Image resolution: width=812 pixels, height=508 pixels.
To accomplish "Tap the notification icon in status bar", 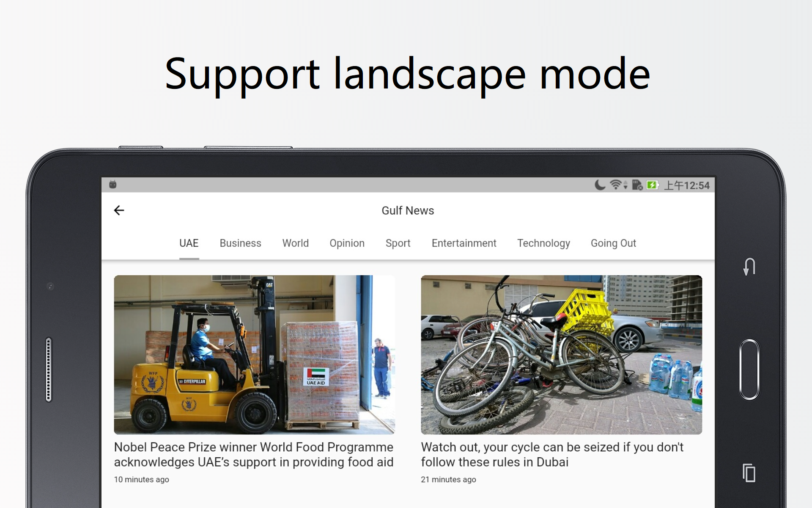I will click(x=113, y=185).
